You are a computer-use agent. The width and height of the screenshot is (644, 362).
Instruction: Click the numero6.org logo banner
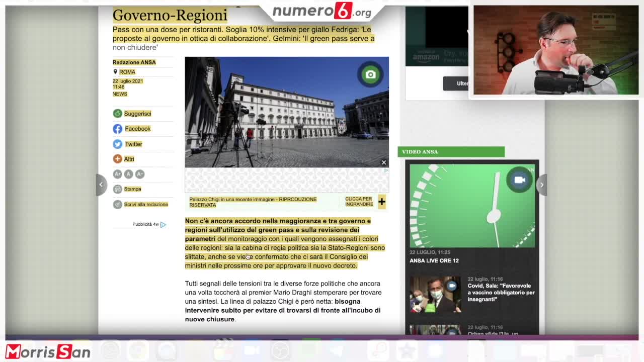click(x=322, y=11)
